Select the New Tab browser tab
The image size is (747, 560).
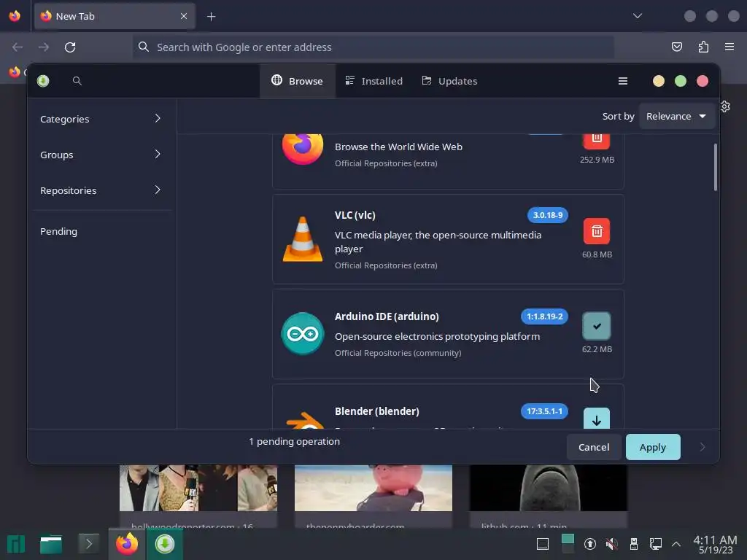tap(115, 16)
